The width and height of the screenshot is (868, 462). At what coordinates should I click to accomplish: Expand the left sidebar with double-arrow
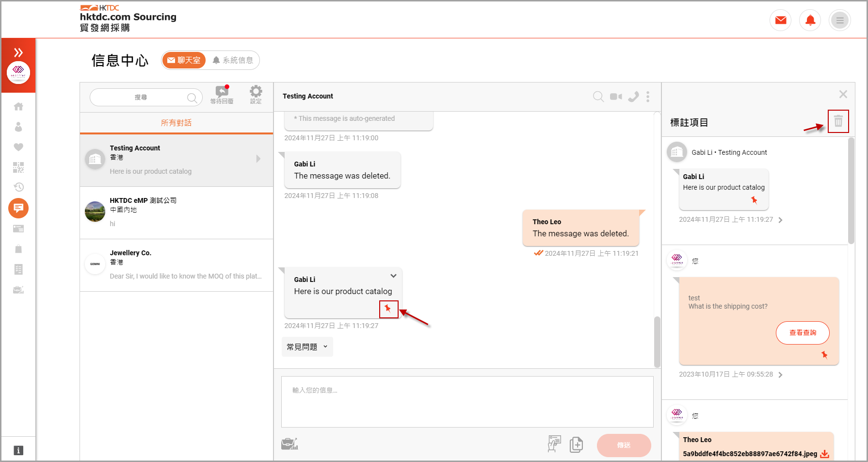pyautogui.click(x=18, y=52)
